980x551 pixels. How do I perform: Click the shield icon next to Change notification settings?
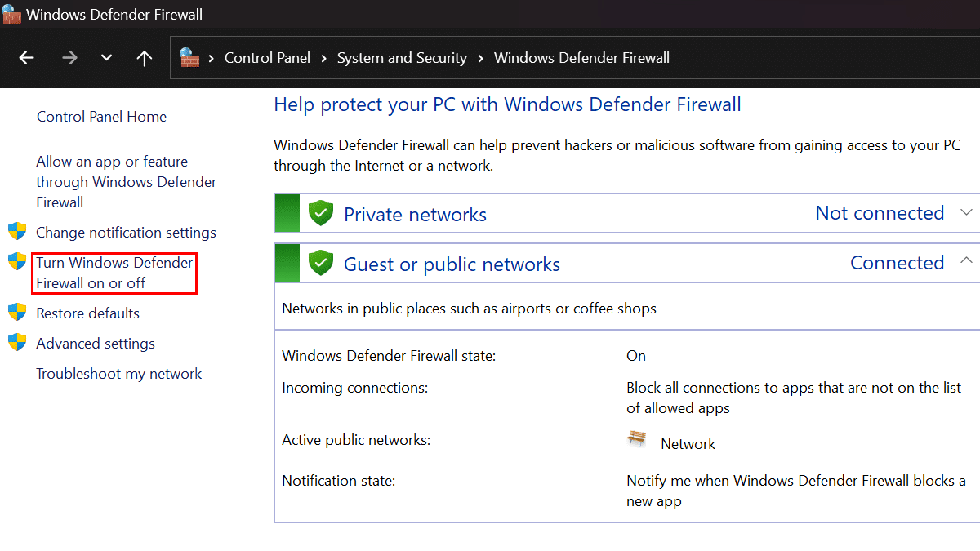17,231
